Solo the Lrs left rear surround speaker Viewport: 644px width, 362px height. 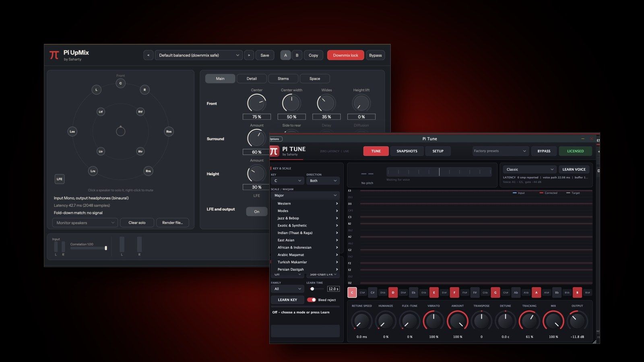pos(93,171)
